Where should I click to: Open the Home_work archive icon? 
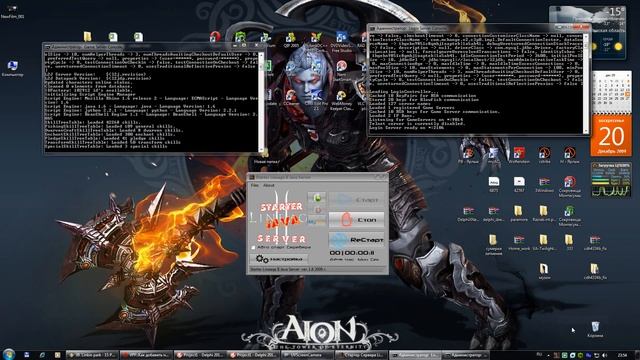(x=519, y=242)
